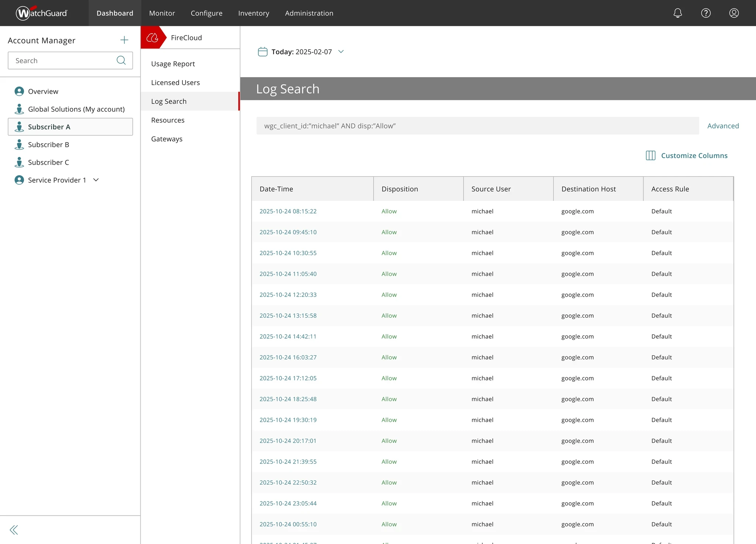Open the user profile icon
Viewport: 756px width, 544px height.
click(x=734, y=13)
